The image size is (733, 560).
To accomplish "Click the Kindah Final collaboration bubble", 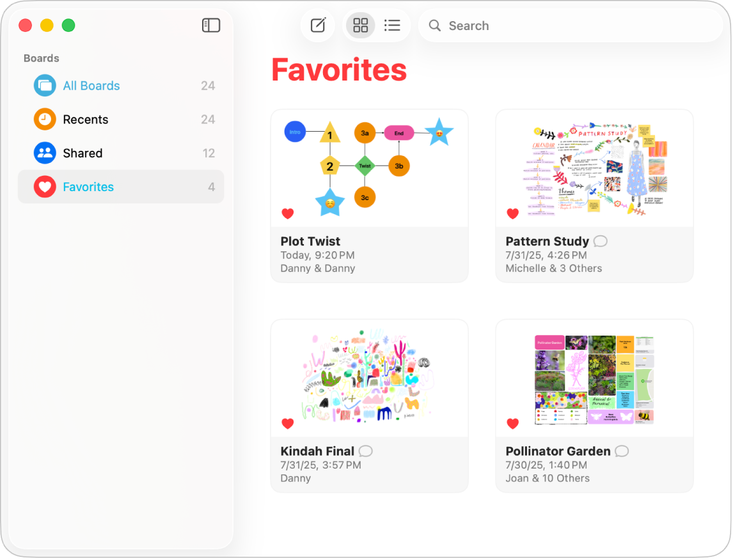I will tap(365, 451).
